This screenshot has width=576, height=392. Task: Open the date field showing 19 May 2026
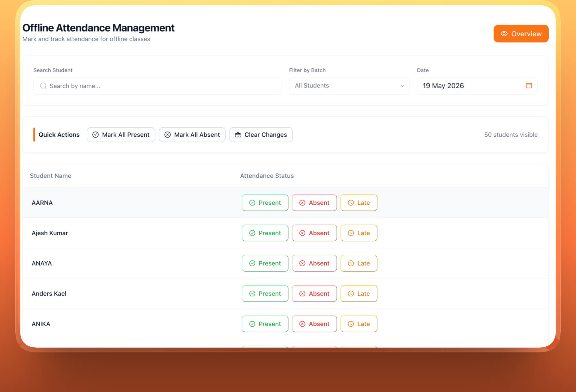(x=477, y=86)
